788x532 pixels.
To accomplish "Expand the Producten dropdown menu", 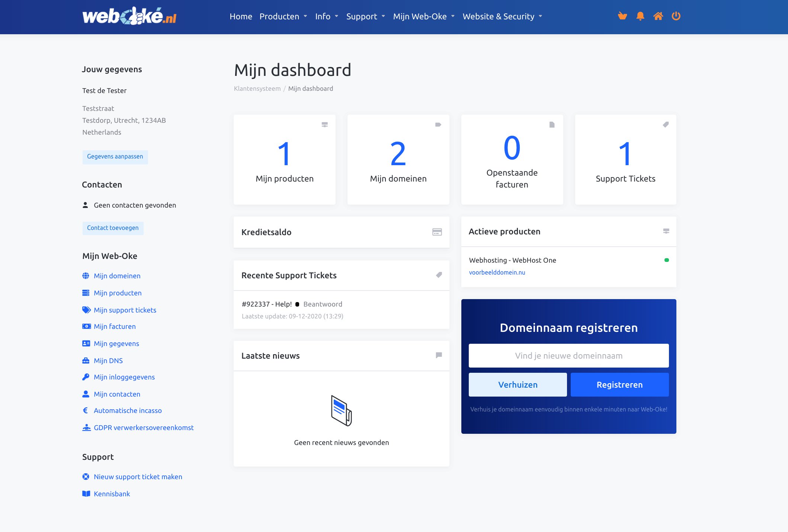I will 283,16.
